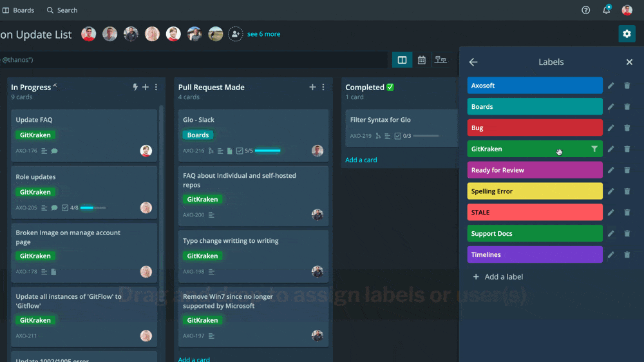Click the In Progress column title
644x362 pixels.
(31, 87)
